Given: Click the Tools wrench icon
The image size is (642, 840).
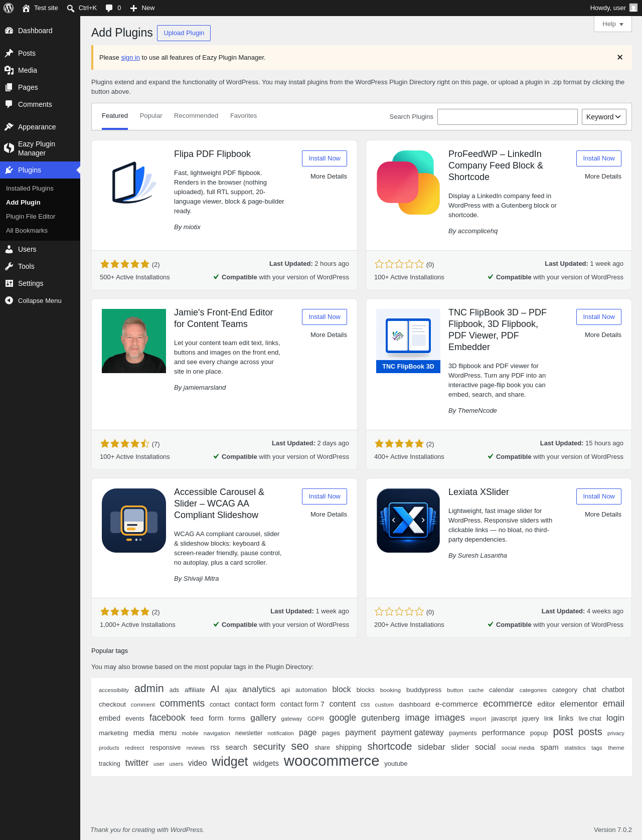Looking at the screenshot, I should [x=9, y=266].
